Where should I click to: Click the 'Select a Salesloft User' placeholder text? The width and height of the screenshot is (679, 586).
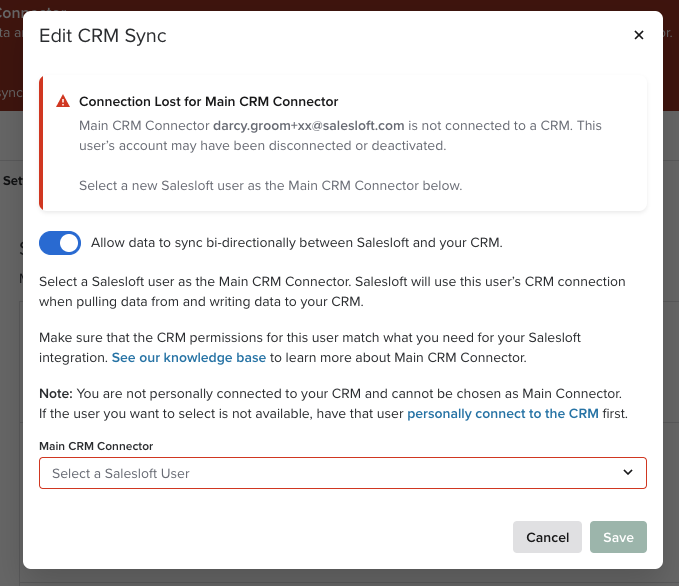pyautogui.click(x=121, y=473)
